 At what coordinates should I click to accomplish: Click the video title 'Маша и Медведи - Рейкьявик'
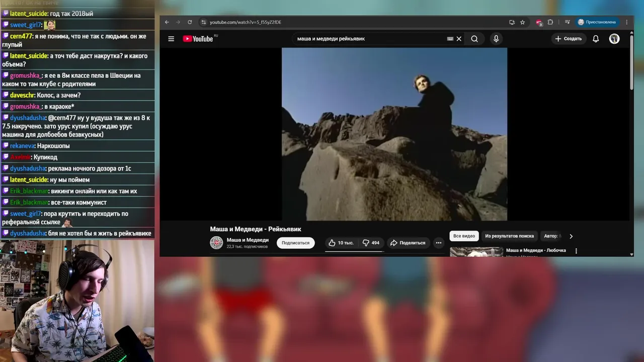point(256,229)
